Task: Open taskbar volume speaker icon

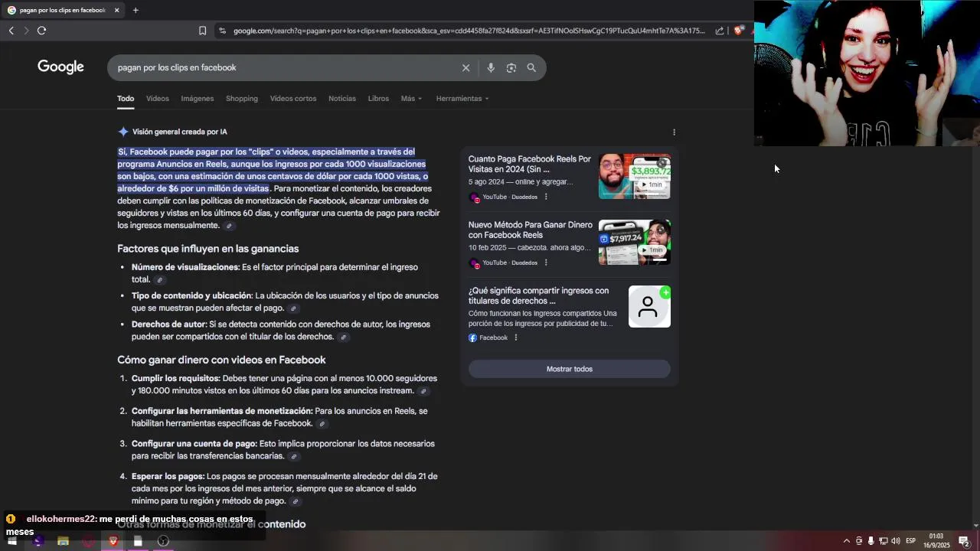Action: pyautogui.click(x=896, y=541)
